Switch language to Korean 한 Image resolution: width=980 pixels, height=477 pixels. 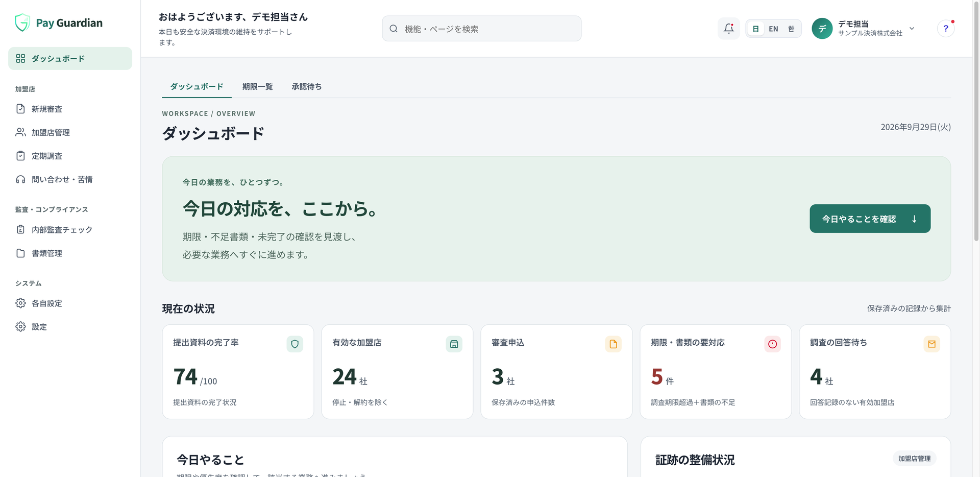(x=791, y=29)
